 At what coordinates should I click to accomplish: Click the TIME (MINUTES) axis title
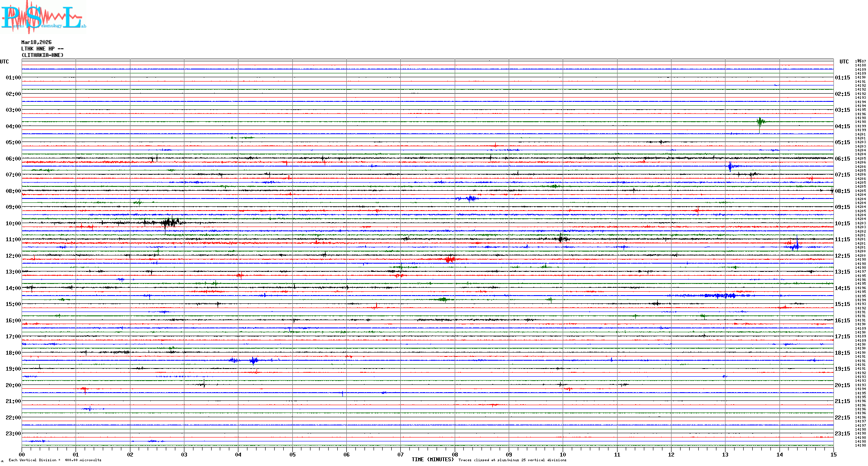(x=432, y=460)
